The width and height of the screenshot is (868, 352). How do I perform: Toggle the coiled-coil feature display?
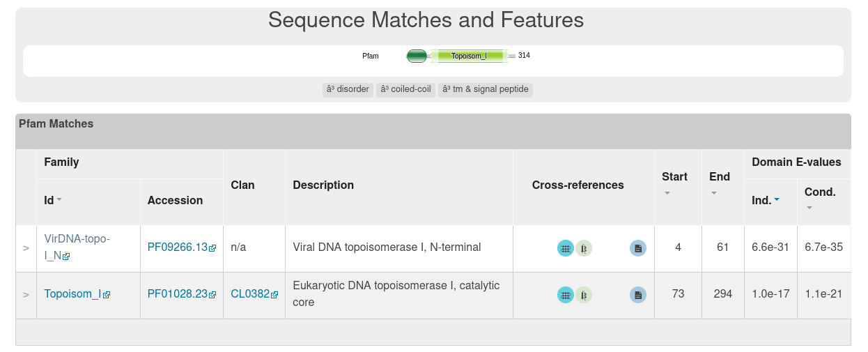(x=405, y=89)
